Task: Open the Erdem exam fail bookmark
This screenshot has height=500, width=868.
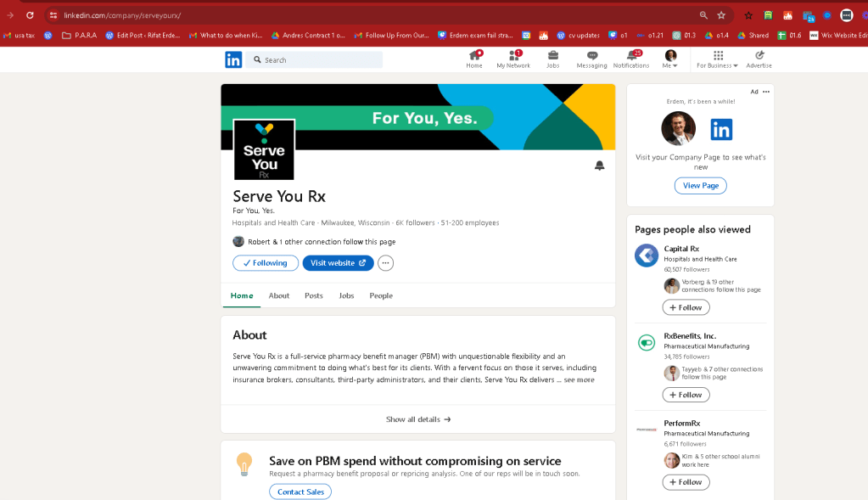Action: click(475, 36)
